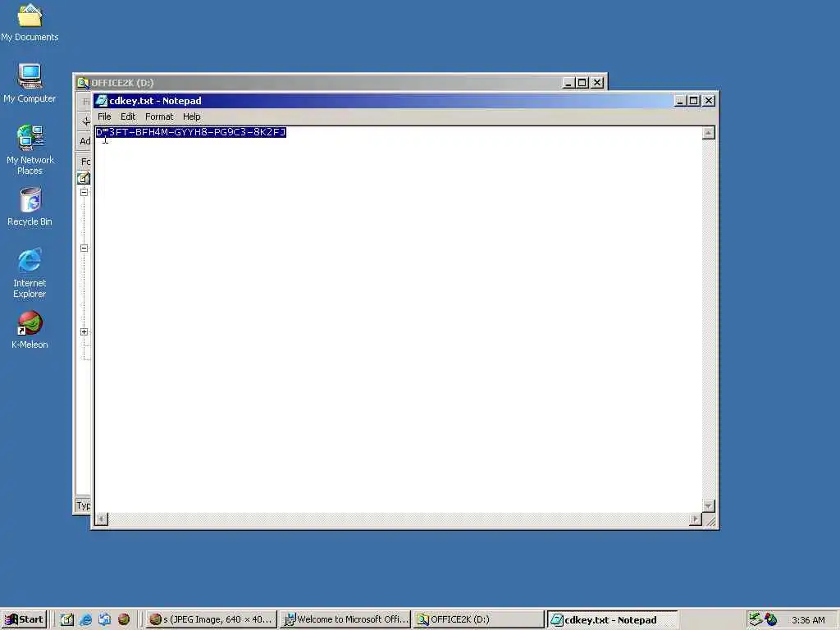Collapse second minus node in OFFICE2K tree
Screen dimensions: 840x630
[x=84, y=248]
